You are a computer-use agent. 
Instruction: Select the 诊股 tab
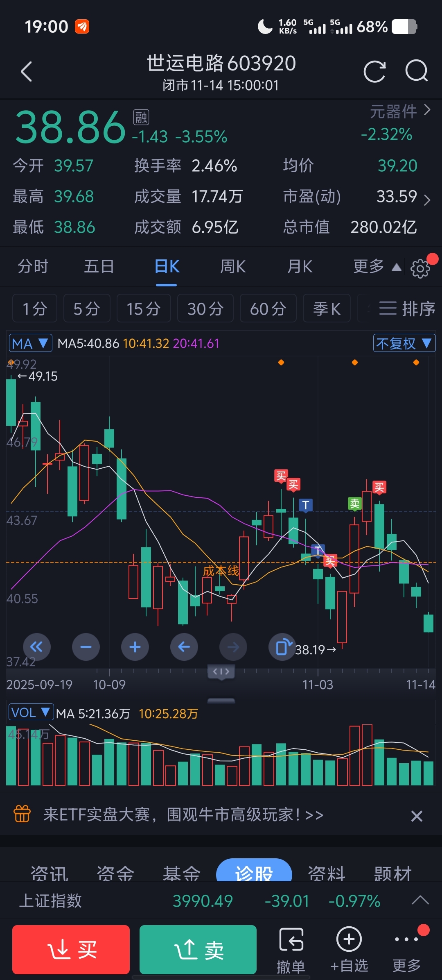(254, 870)
